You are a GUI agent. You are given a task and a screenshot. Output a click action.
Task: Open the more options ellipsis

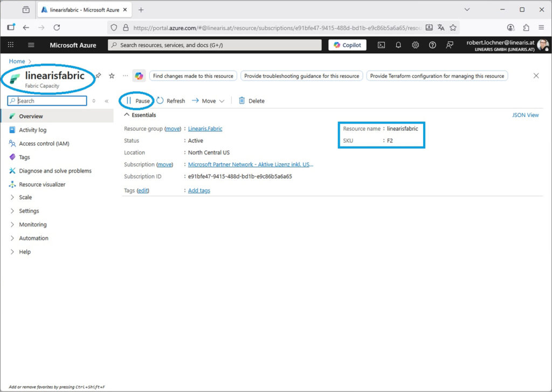coord(125,75)
